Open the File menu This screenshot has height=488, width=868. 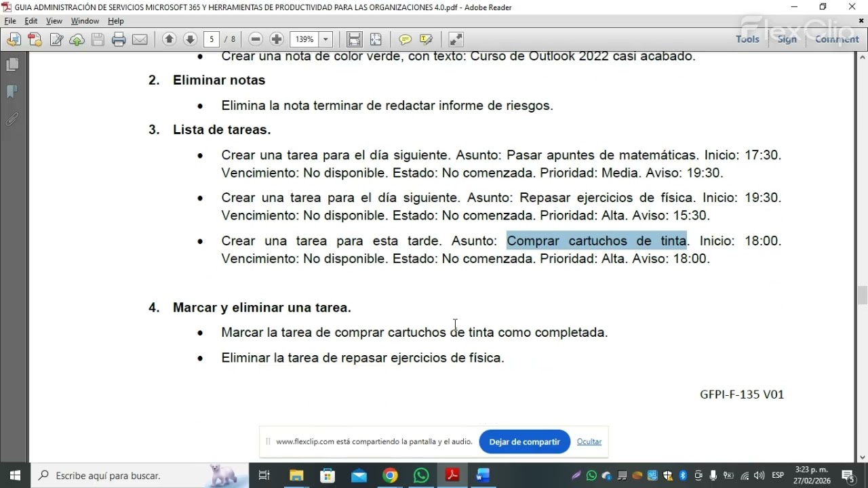coord(9,21)
